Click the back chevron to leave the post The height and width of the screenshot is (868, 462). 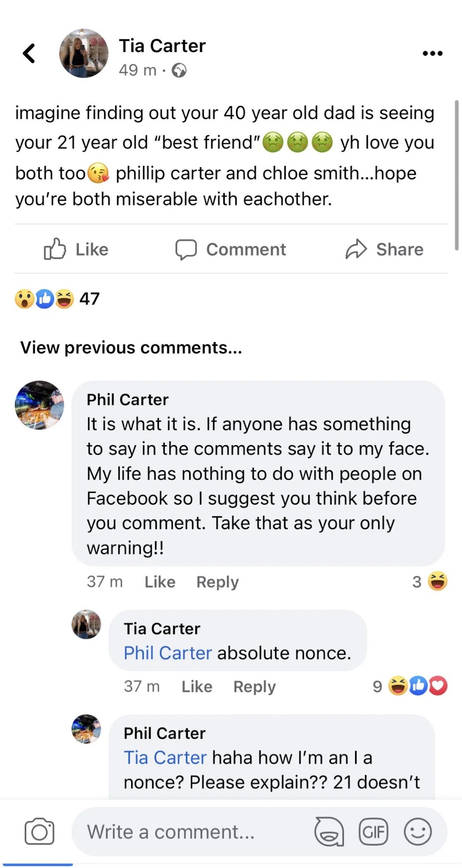(x=28, y=53)
